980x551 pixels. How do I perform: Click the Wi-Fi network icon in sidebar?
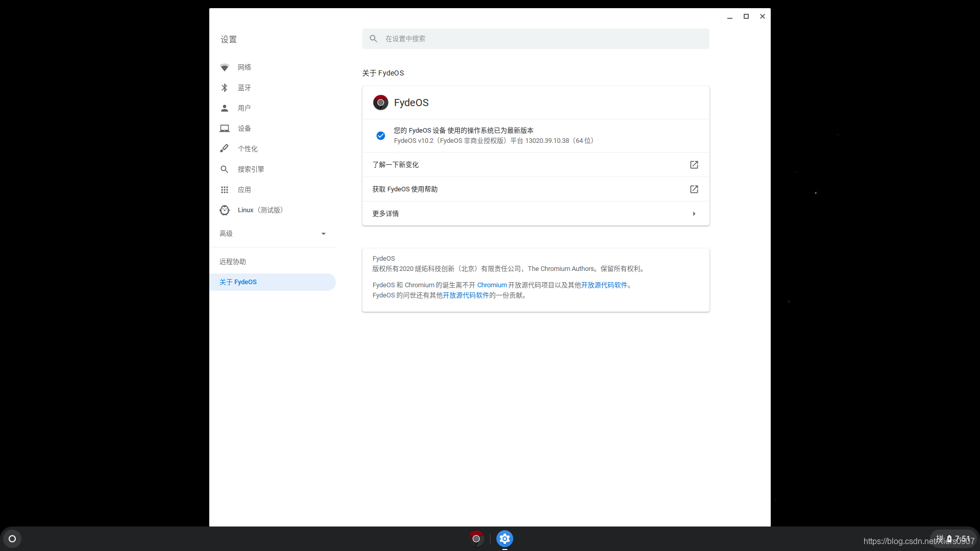[225, 67]
